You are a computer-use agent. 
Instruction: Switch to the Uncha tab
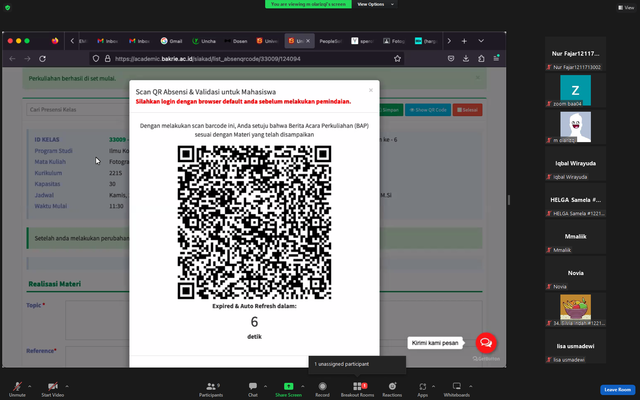pos(204,41)
